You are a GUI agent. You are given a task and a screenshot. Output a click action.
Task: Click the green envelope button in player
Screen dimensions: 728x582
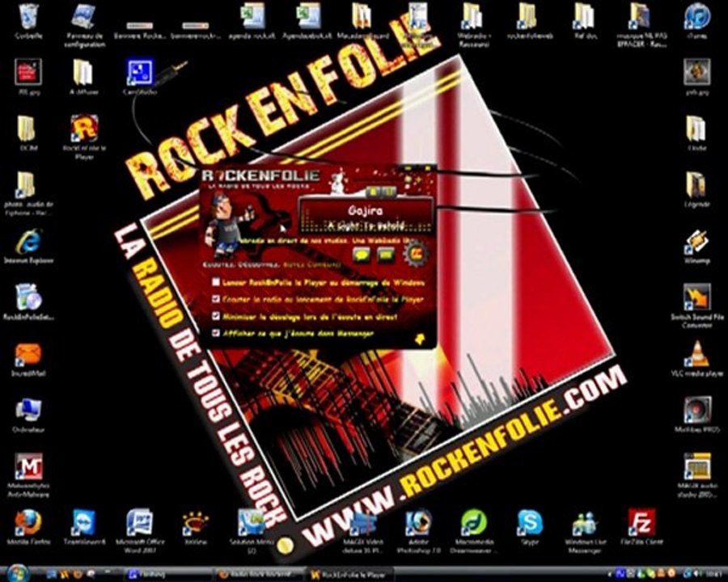385,255
